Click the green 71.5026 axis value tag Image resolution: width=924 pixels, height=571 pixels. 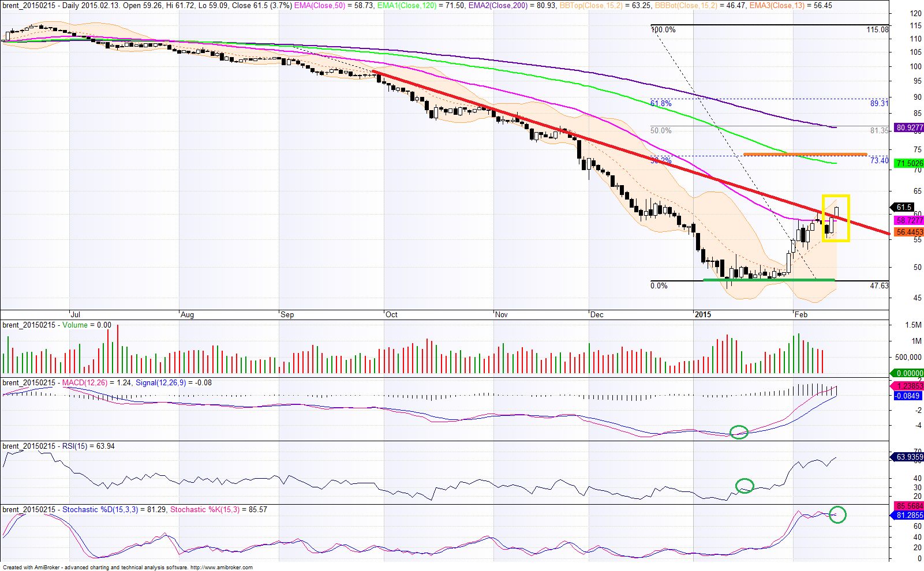(x=908, y=163)
